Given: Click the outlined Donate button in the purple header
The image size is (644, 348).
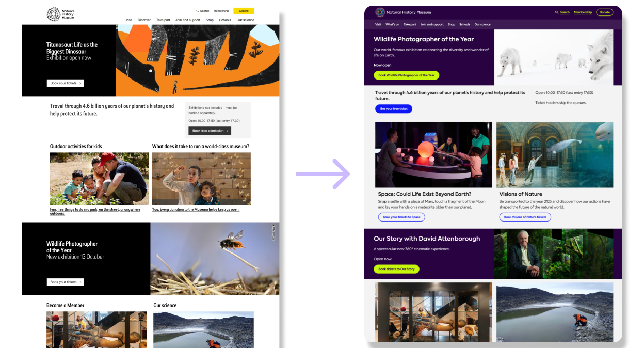Looking at the screenshot, I should pos(605,12).
